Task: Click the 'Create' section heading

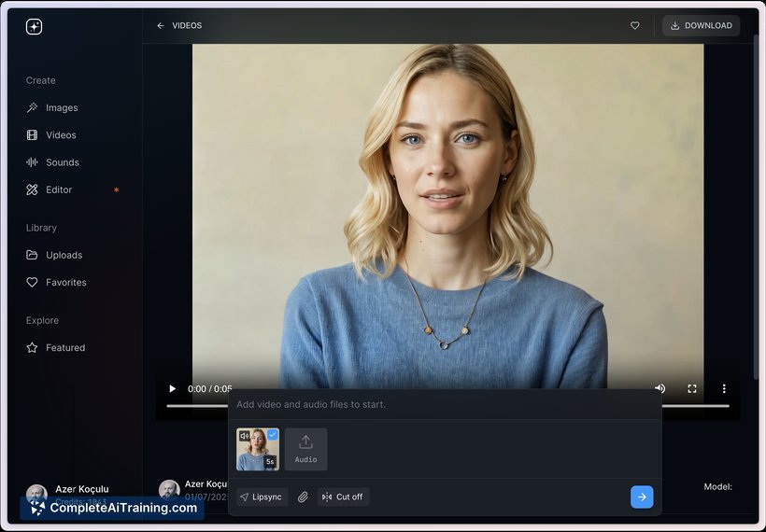Action: [40, 80]
